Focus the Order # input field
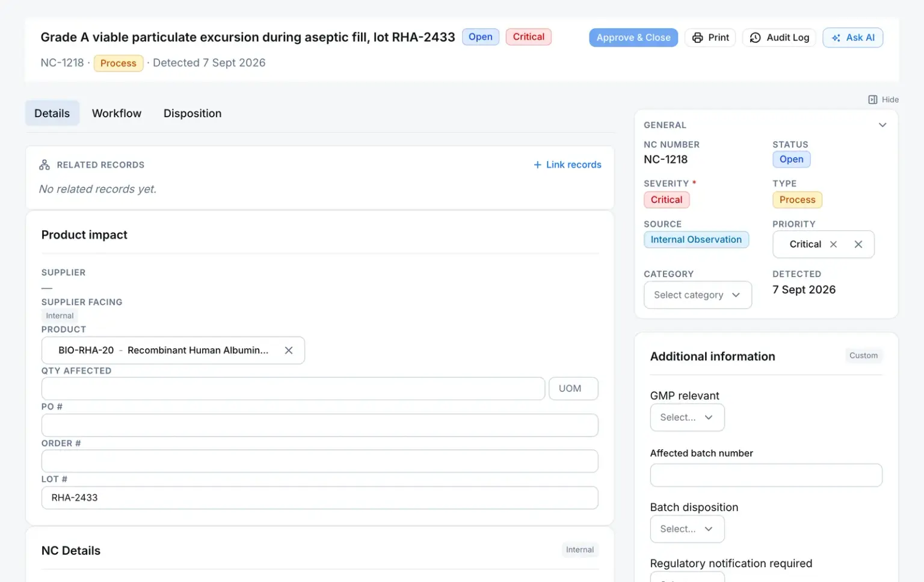Screen dimensions: 924x582 click(319, 461)
